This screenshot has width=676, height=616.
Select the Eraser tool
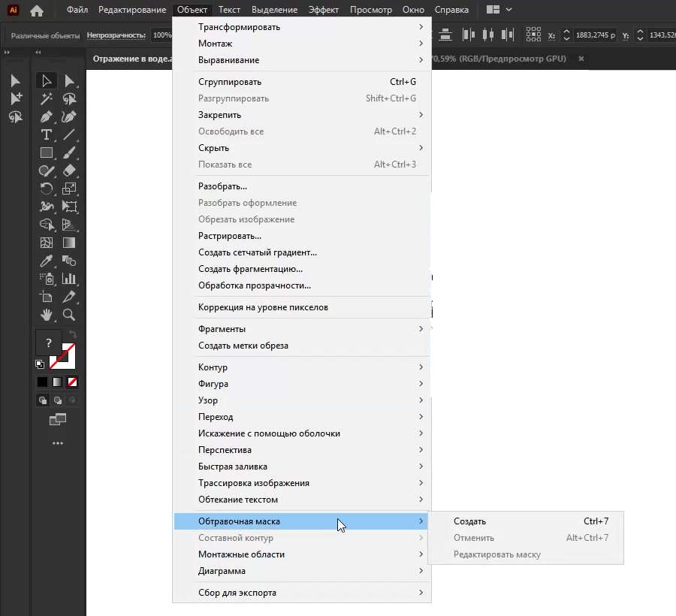(69, 171)
